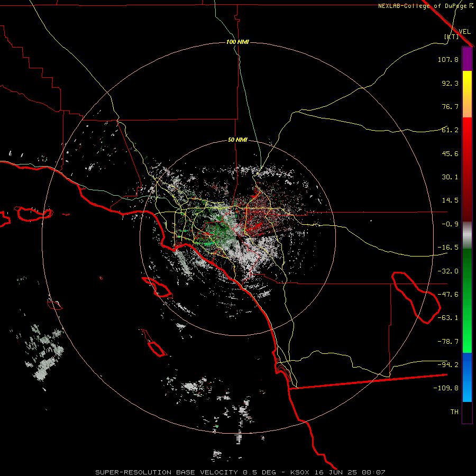Click the -32.0 legend value

pos(448,271)
